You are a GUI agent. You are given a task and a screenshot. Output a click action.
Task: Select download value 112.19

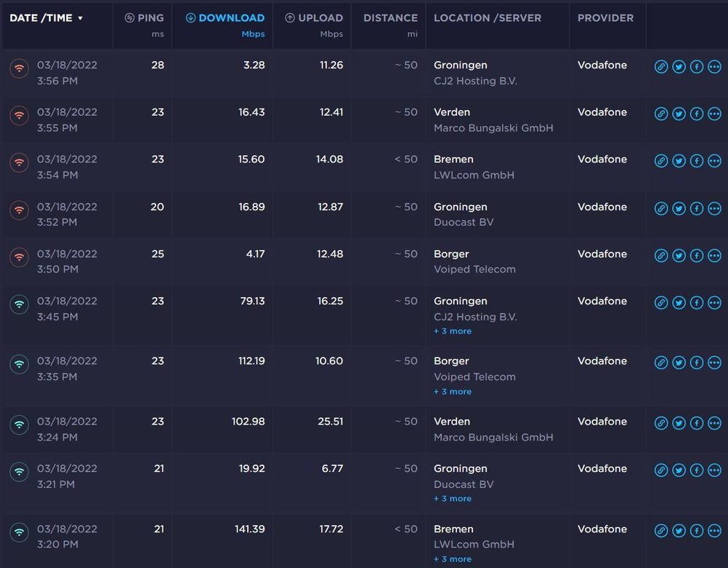[251, 361]
